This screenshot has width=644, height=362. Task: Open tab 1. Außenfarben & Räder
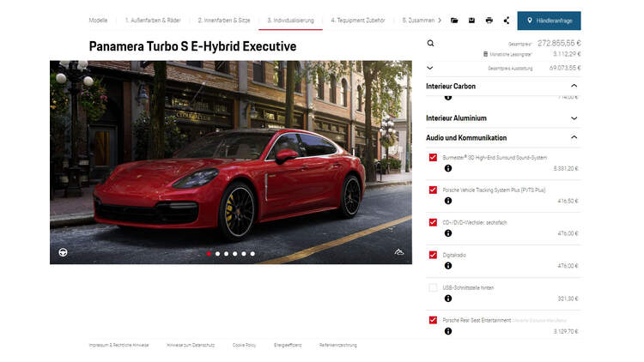pos(153,20)
